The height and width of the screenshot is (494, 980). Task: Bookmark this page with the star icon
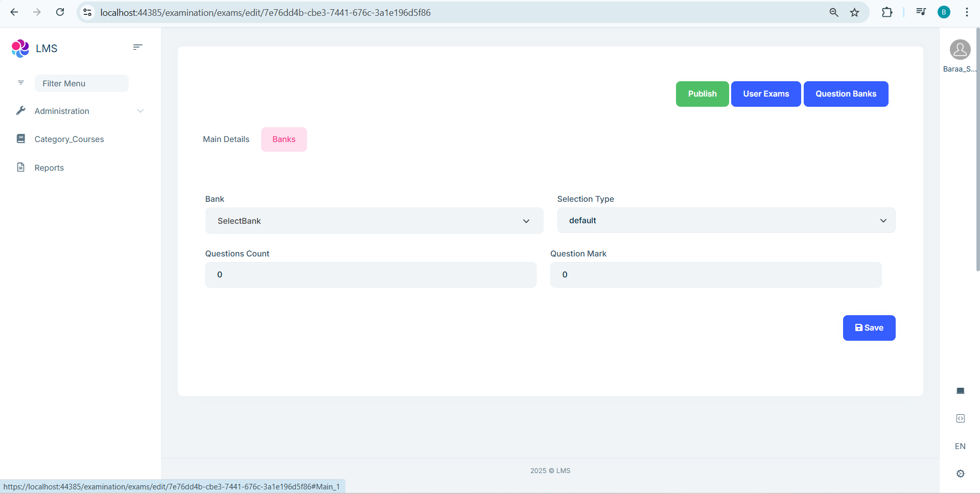point(855,12)
